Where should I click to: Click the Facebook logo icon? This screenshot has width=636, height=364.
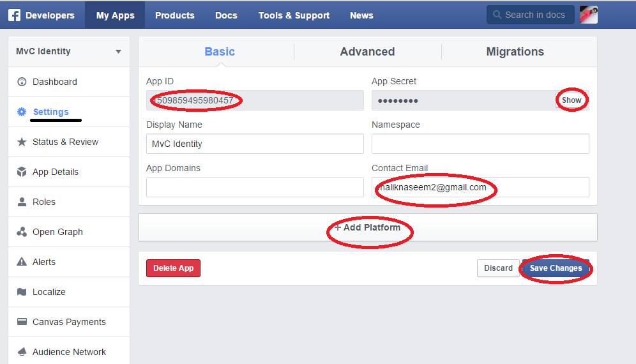tap(14, 15)
